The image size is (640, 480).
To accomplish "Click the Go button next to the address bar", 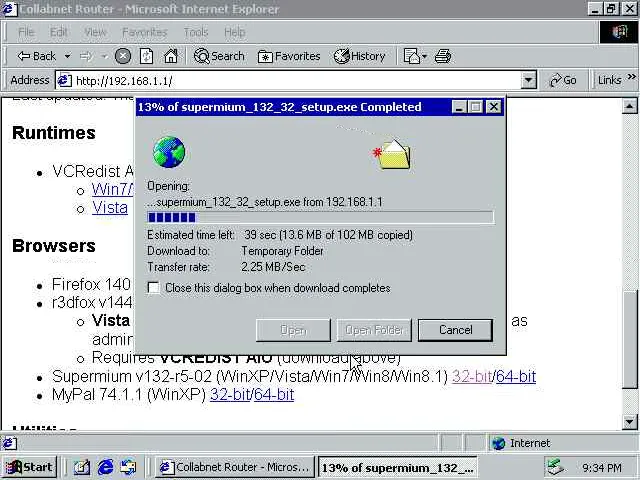I will pyautogui.click(x=563, y=80).
